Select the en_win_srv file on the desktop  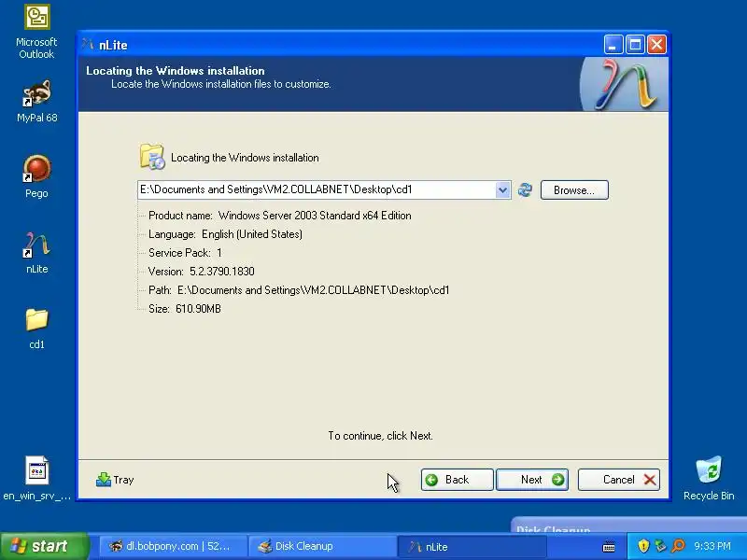[x=36, y=479]
